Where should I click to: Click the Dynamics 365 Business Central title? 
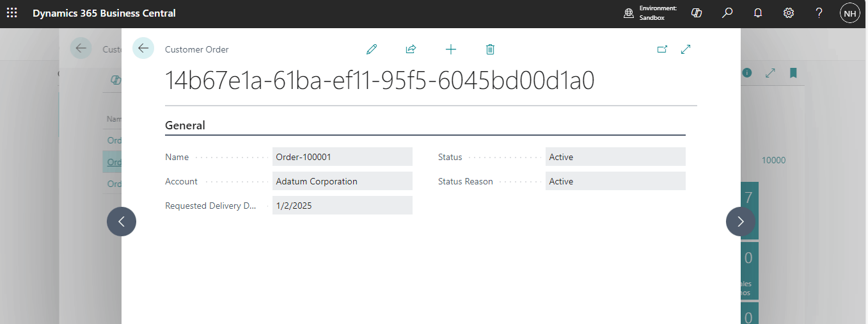104,13
